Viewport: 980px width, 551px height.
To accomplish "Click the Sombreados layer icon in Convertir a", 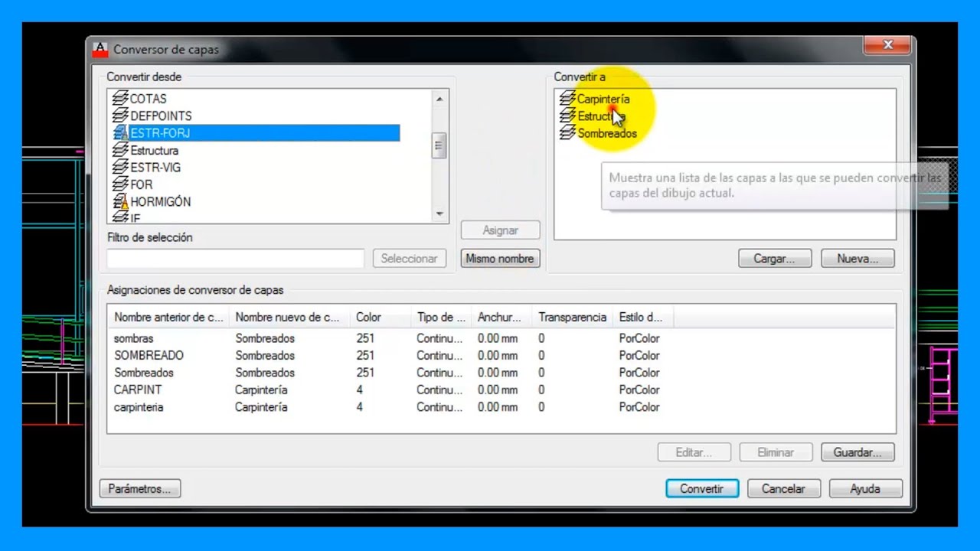I will coord(567,133).
